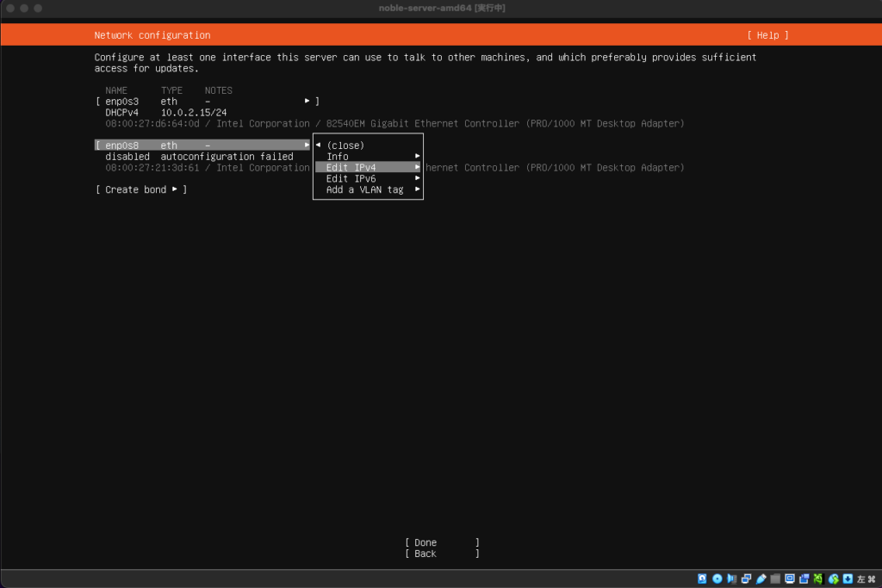Open Help in the orange header
The image size is (882, 588).
767,35
